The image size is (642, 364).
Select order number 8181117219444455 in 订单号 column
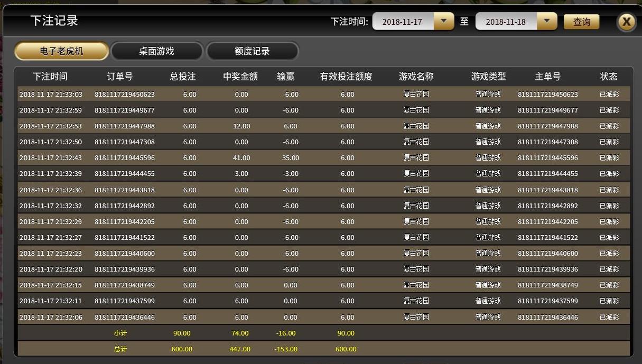click(x=125, y=174)
